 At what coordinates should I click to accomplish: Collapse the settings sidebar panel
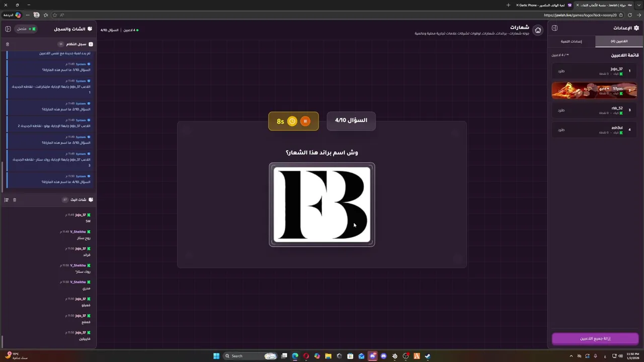coord(554,28)
